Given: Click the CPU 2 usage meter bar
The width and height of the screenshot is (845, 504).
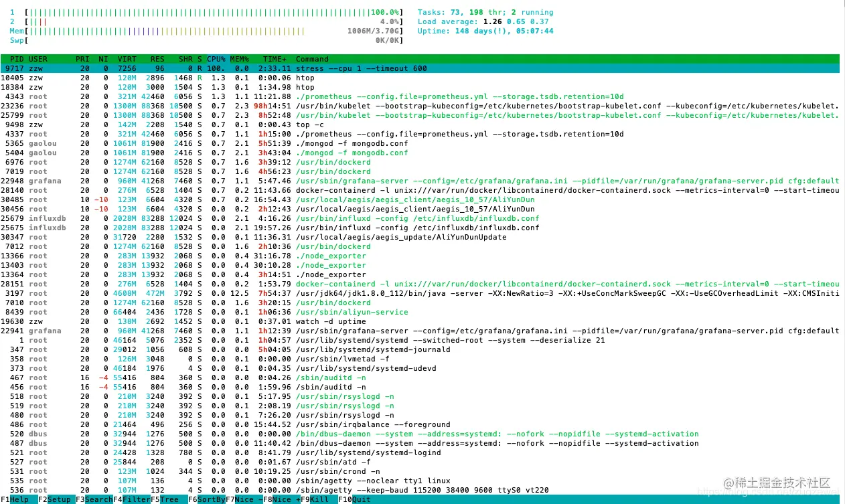Looking at the screenshot, I should [x=216, y=21].
